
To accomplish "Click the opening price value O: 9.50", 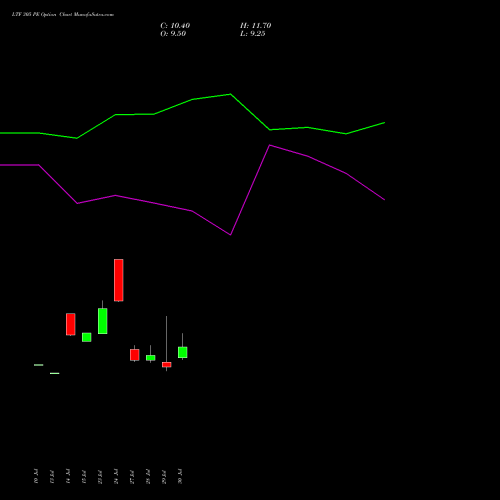I will point(173,34).
